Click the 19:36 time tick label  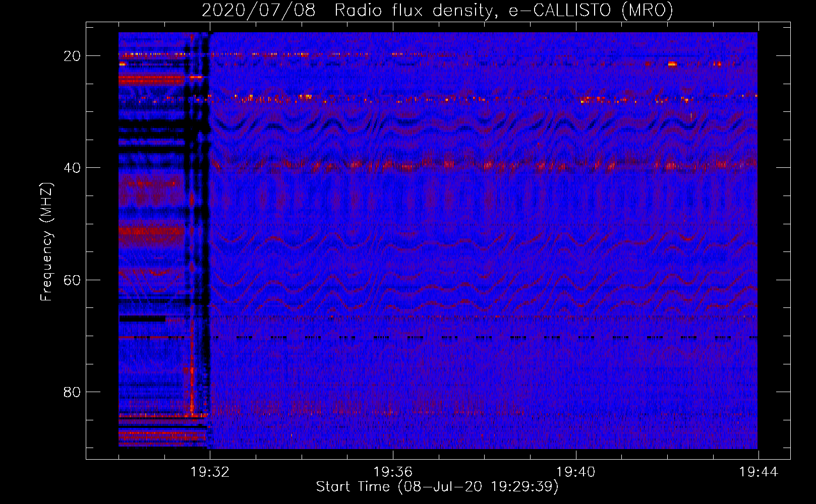pyautogui.click(x=393, y=472)
